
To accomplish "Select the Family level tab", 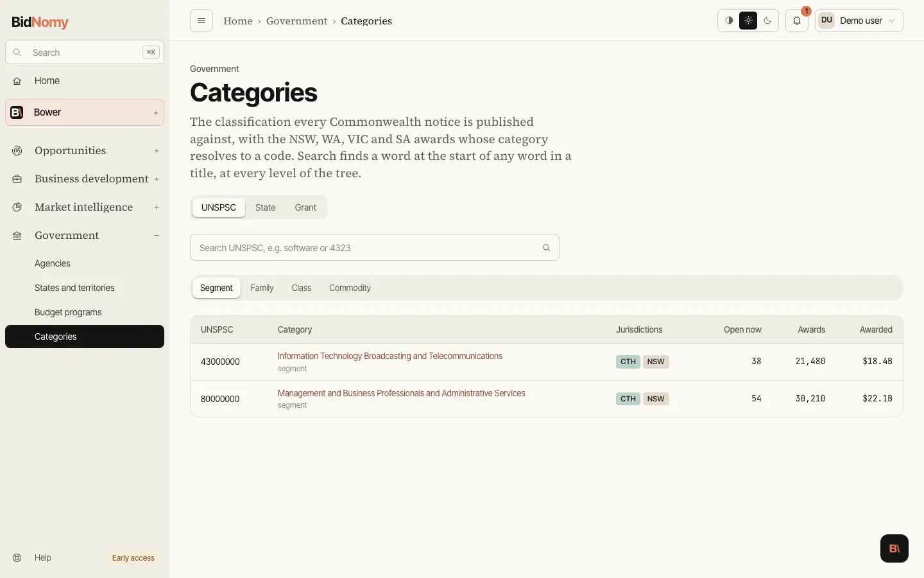I will tap(262, 288).
